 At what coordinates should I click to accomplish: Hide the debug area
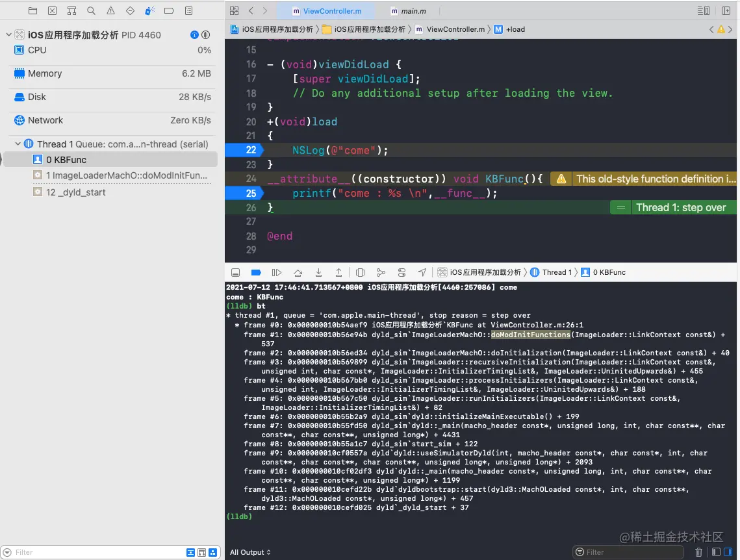pos(235,272)
